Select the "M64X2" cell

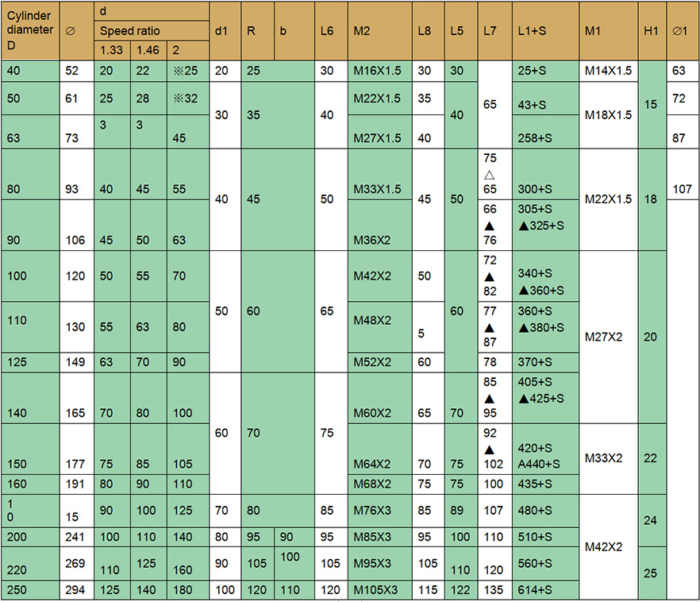(x=380, y=449)
